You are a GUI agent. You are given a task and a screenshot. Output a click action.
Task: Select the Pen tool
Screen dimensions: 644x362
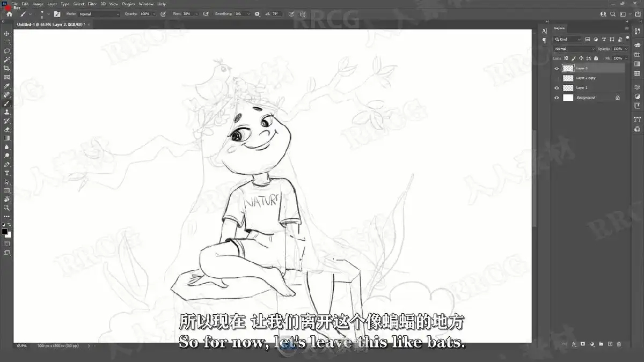click(x=7, y=164)
